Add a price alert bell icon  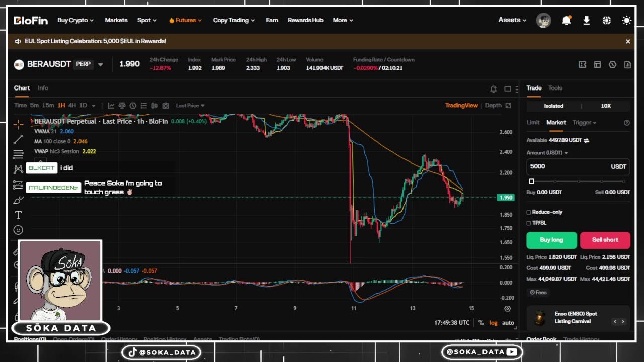(x=494, y=89)
